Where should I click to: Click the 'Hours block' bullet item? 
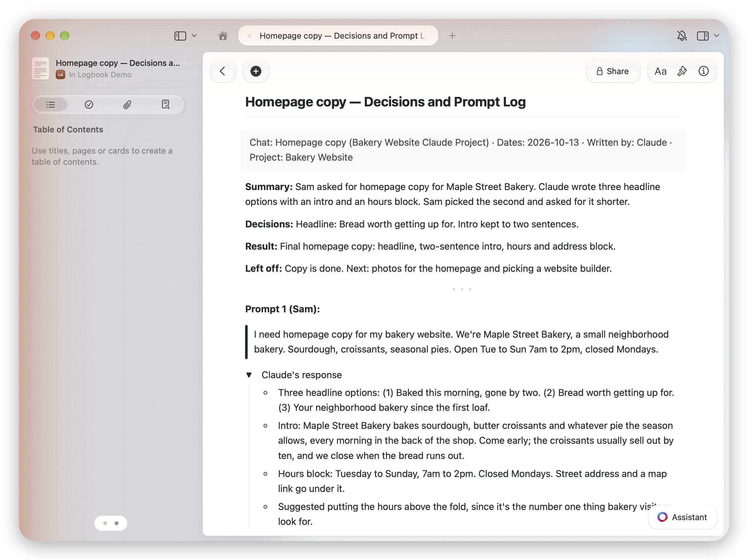point(472,481)
